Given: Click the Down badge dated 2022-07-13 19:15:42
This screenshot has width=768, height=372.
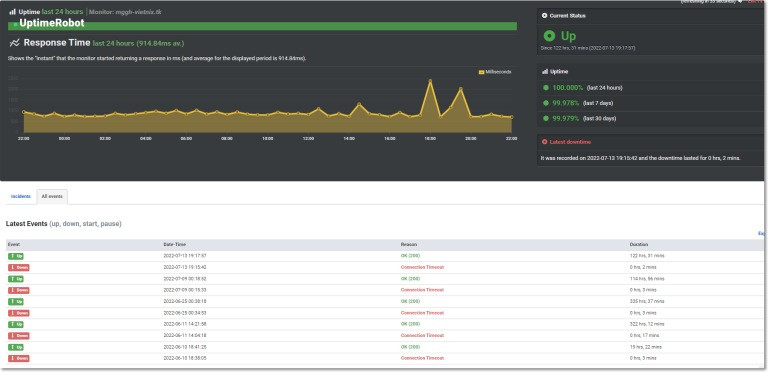Looking at the screenshot, I should point(19,267).
